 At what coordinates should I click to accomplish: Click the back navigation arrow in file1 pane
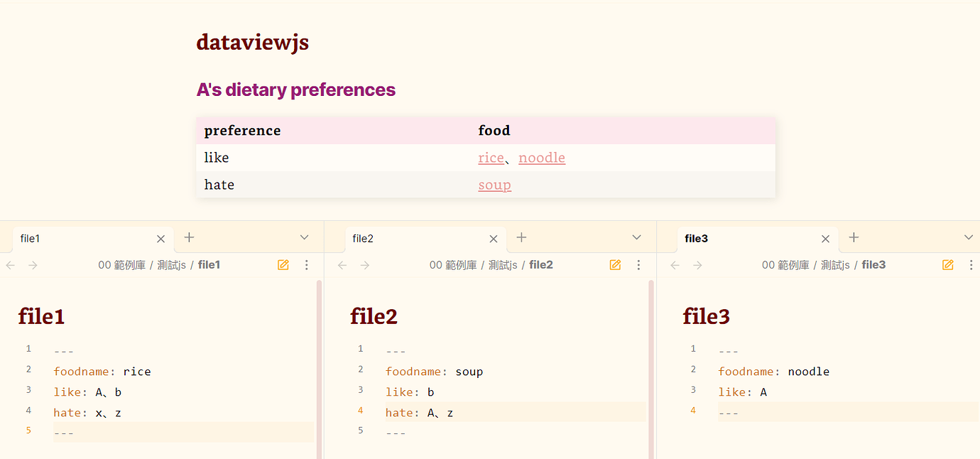9,264
